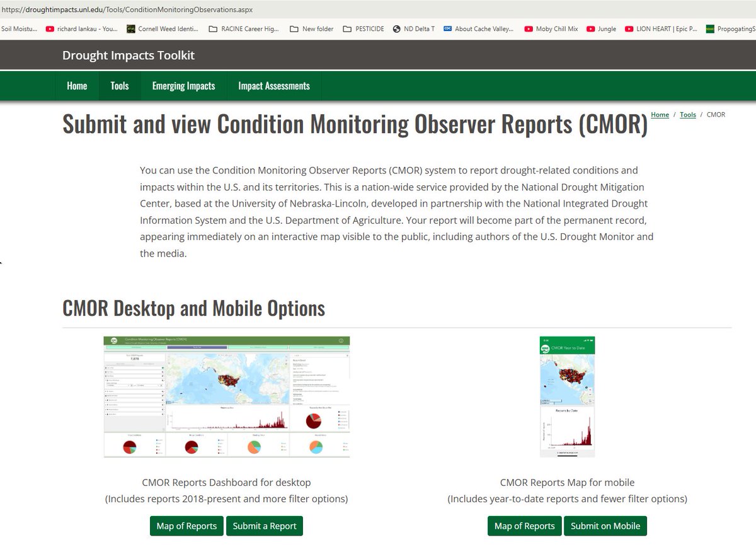Open the Moby Chill Mix bookmark
Viewport: 756px width, 547px height.
551,29
